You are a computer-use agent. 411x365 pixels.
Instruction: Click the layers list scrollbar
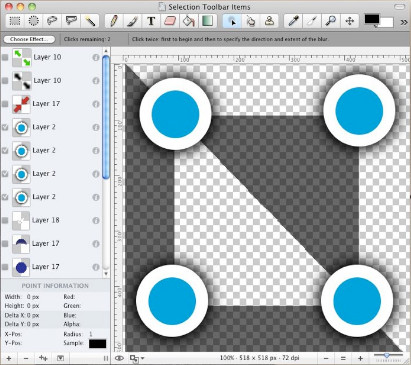tap(106, 117)
